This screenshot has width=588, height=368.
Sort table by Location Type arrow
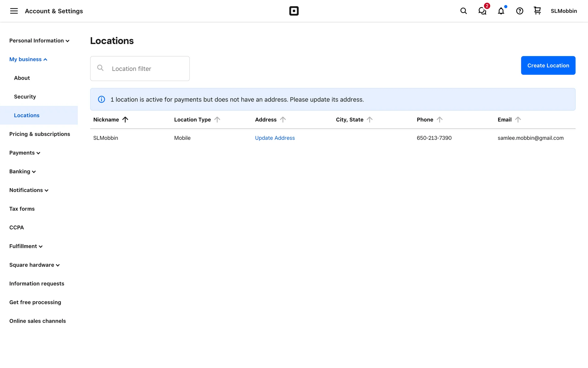(x=217, y=120)
